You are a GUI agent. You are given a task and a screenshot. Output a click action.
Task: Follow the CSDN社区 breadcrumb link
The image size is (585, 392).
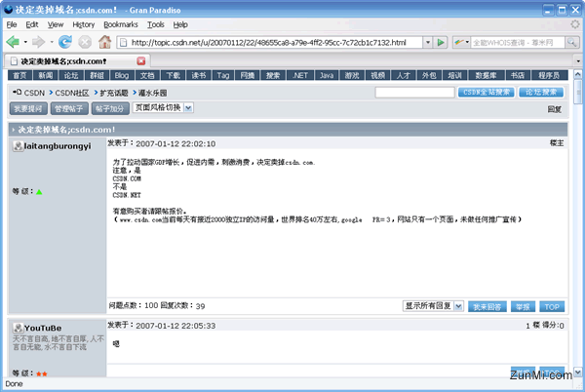72,93
